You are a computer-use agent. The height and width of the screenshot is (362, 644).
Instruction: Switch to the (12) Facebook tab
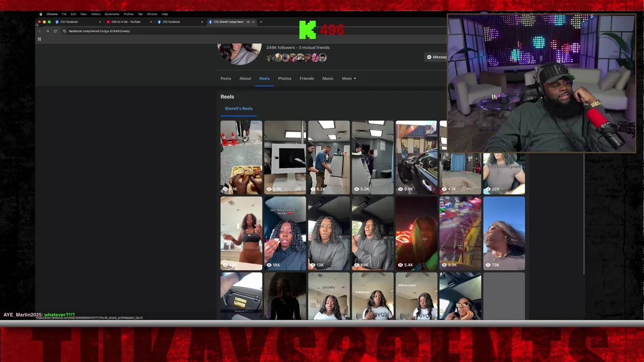point(77,22)
